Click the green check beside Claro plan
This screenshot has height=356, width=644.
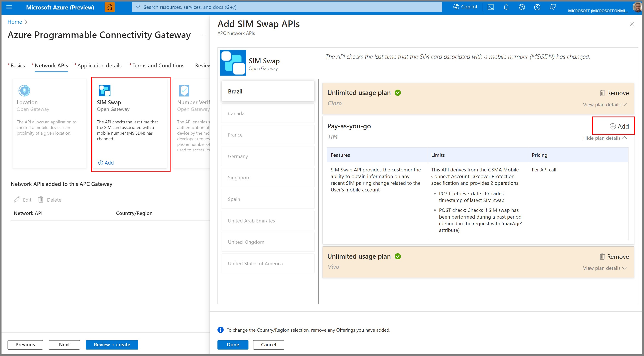(397, 93)
